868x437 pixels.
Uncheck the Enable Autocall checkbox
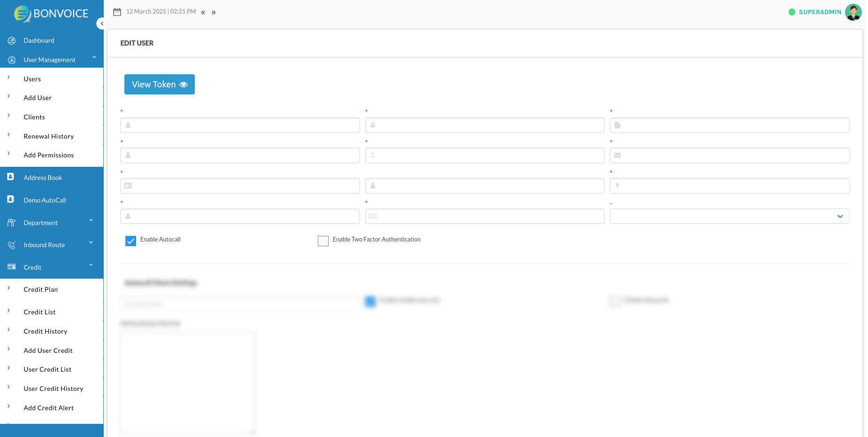131,241
